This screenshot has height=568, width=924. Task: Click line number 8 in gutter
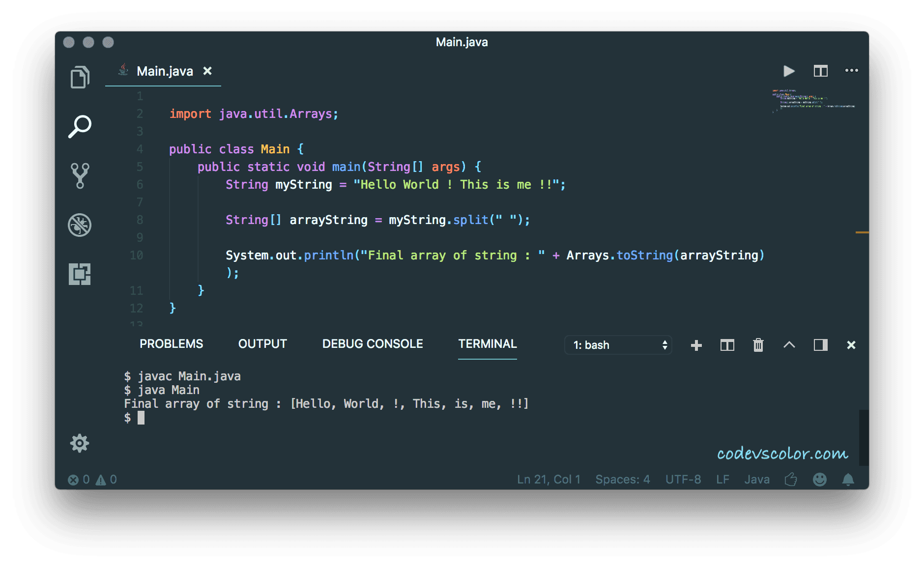(x=140, y=220)
